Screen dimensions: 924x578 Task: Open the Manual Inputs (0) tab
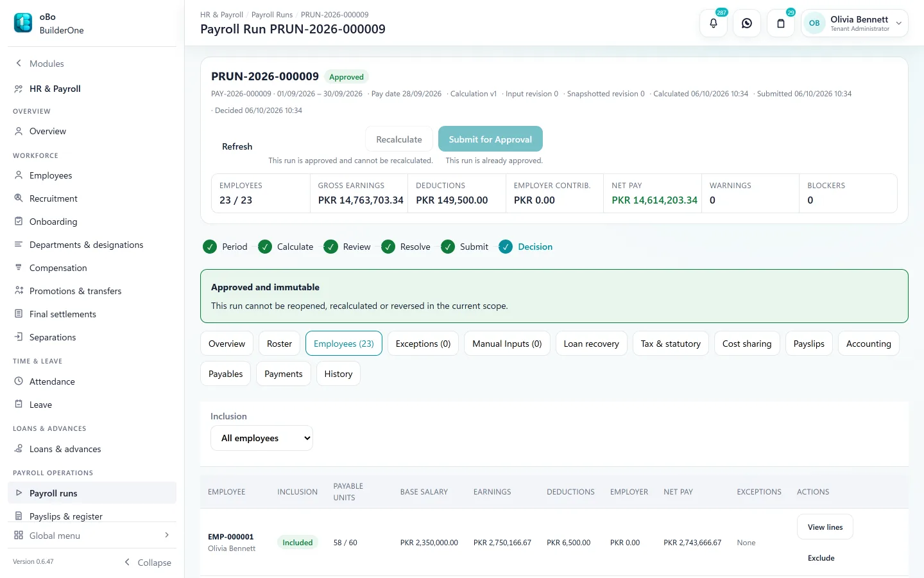[508, 344]
